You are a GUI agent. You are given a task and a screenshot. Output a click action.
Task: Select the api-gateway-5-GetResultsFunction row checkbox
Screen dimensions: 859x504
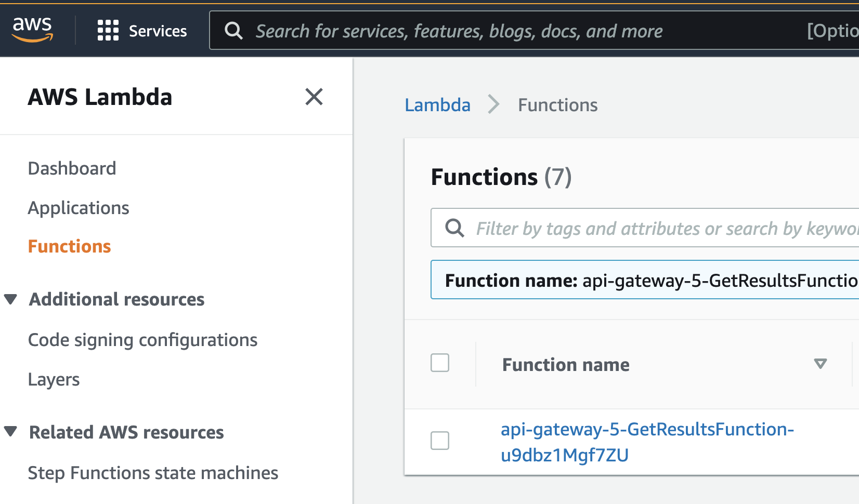440,441
